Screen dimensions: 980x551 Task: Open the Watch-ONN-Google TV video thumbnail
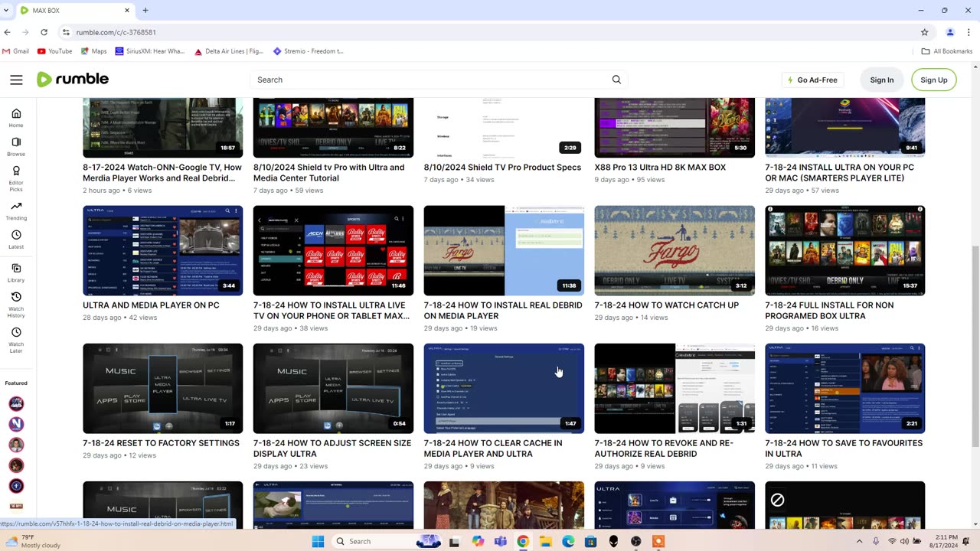[162, 128]
